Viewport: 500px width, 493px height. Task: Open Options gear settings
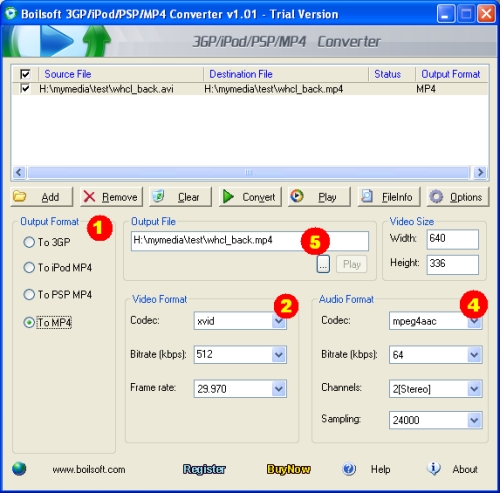[x=458, y=197]
